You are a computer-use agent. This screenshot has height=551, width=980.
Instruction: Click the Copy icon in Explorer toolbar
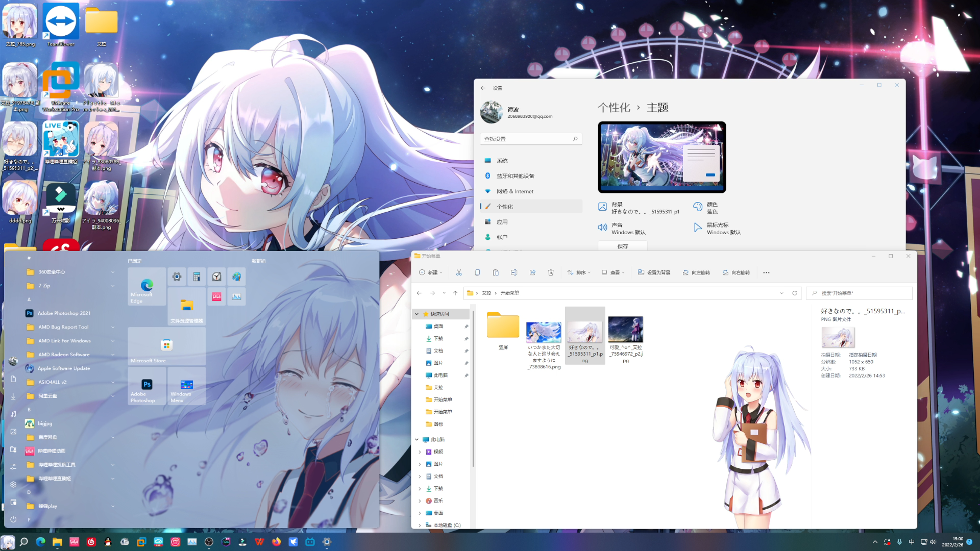tap(477, 272)
